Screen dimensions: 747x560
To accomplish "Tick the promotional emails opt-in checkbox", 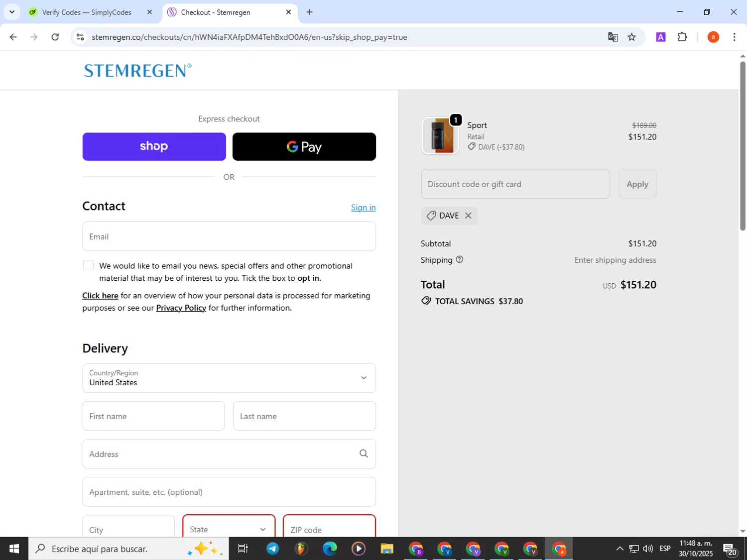I will coord(88,265).
